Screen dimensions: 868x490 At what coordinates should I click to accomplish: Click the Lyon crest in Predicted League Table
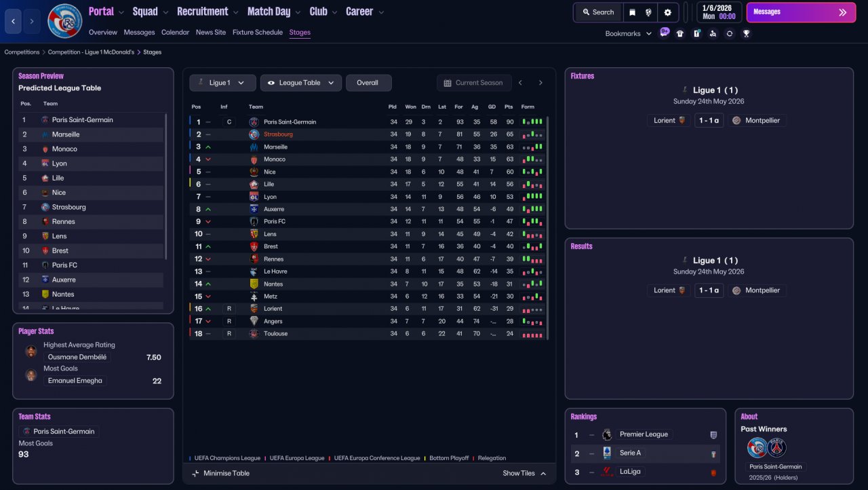(45, 164)
